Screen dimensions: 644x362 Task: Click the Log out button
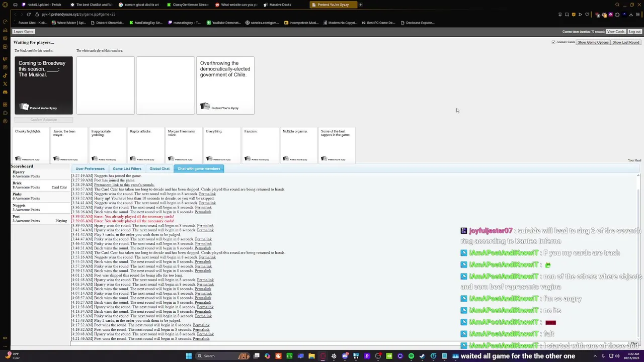click(x=634, y=32)
